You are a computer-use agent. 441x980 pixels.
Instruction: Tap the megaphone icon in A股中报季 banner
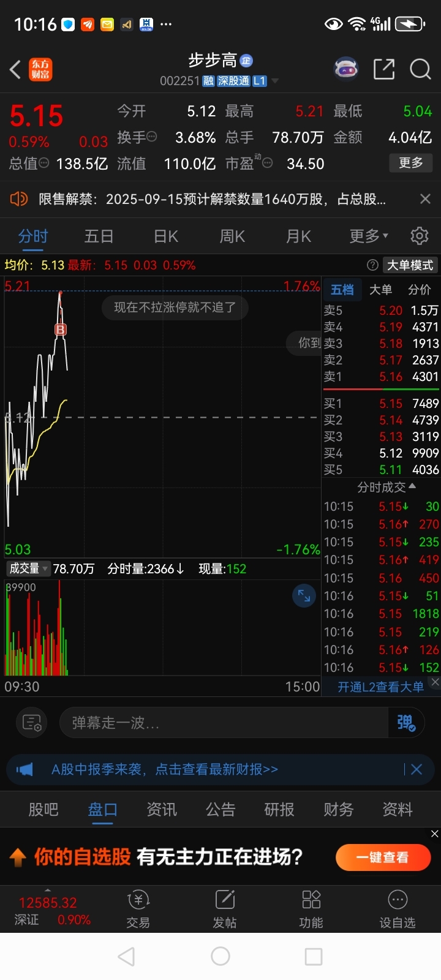click(x=24, y=769)
